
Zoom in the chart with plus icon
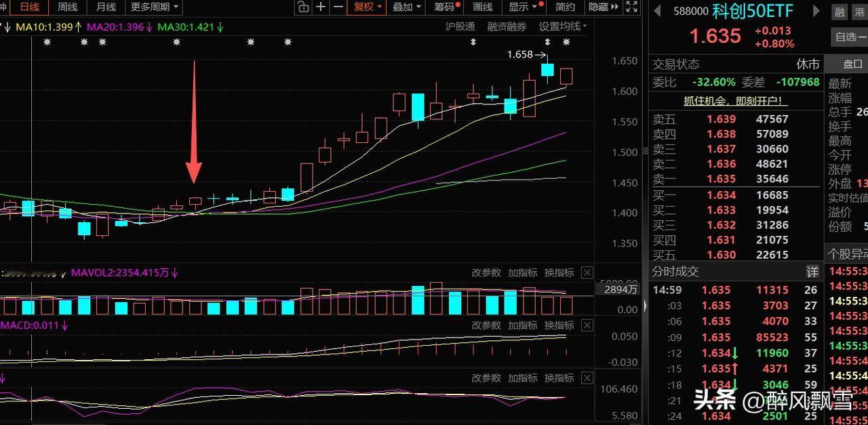(x=321, y=7)
